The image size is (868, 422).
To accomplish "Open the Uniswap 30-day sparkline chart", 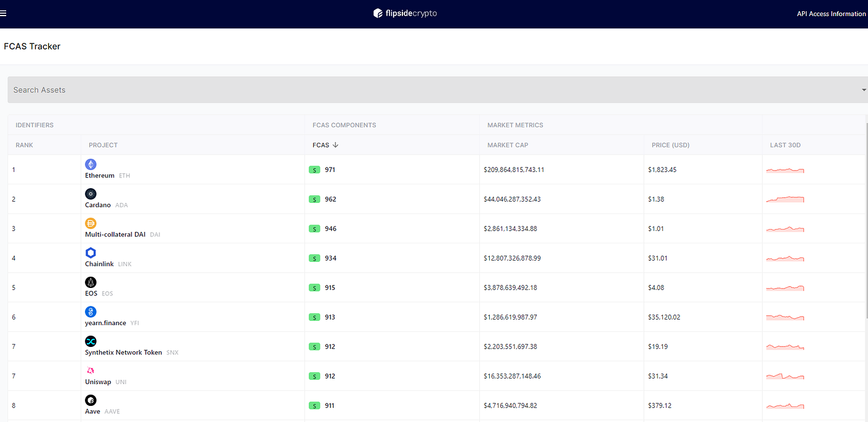I will tap(785, 376).
